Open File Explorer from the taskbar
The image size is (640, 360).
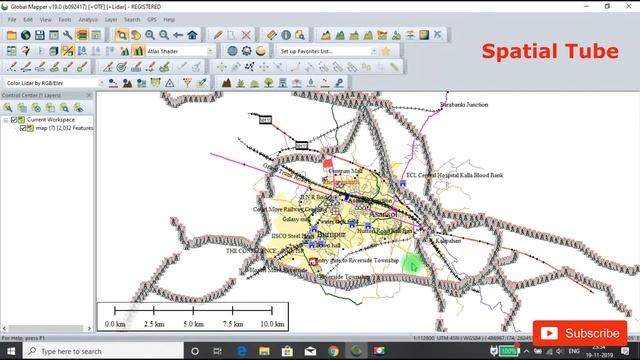[x=264, y=351]
